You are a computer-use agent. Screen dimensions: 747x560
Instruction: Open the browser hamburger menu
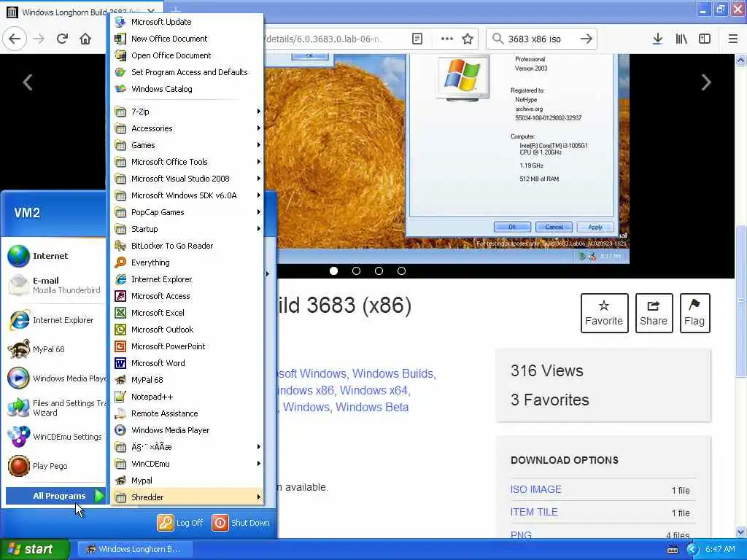[x=732, y=39]
